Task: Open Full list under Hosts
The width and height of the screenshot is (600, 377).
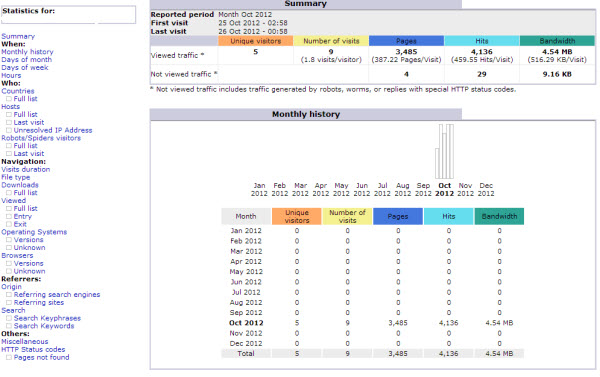Action: click(x=26, y=114)
